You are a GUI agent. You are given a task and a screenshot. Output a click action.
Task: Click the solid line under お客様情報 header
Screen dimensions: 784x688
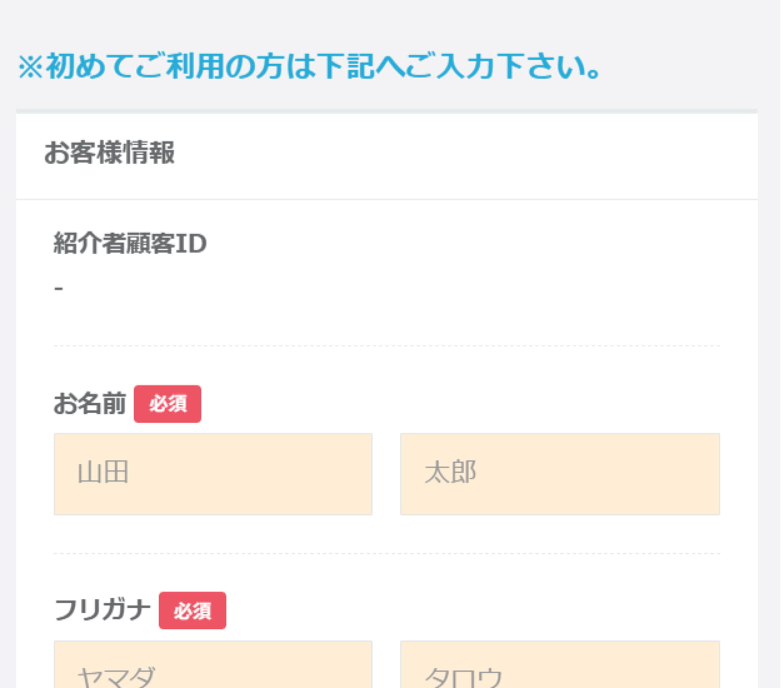pyautogui.click(x=386, y=200)
